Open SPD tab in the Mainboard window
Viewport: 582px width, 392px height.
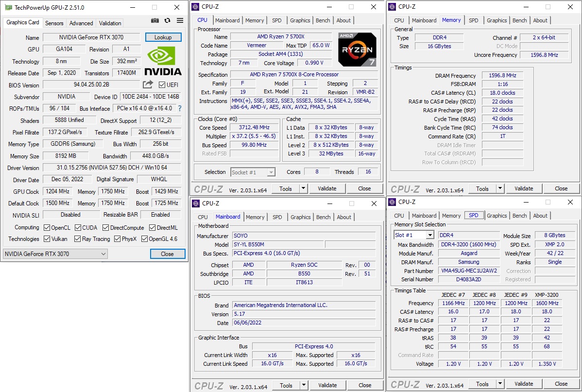point(277,217)
